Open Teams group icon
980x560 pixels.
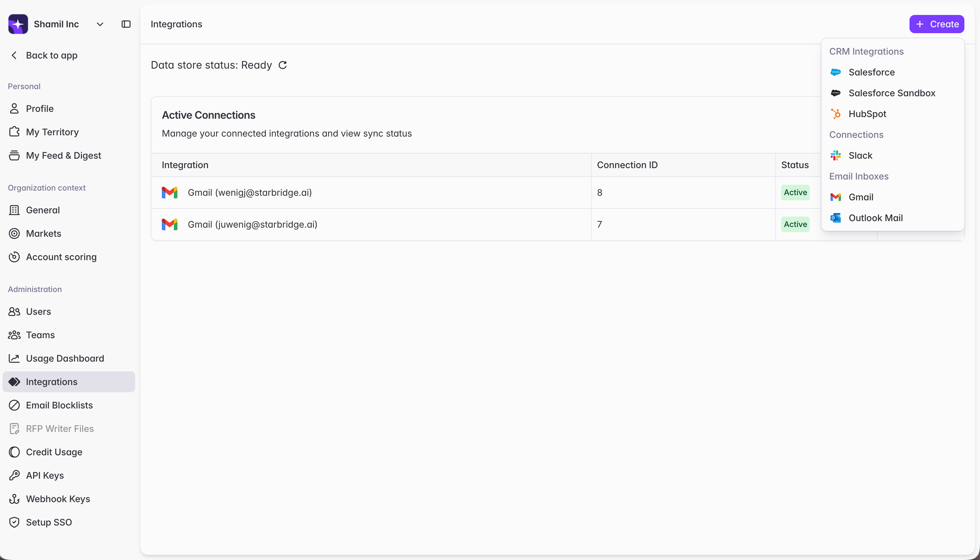(x=14, y=335)
